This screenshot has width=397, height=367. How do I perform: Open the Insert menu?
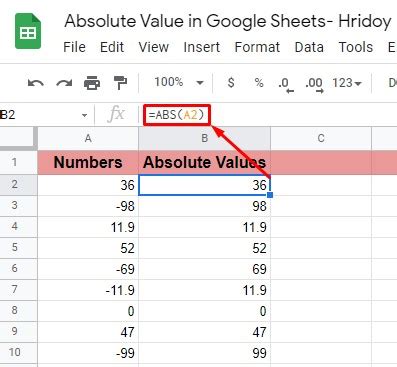pos(202,47)
